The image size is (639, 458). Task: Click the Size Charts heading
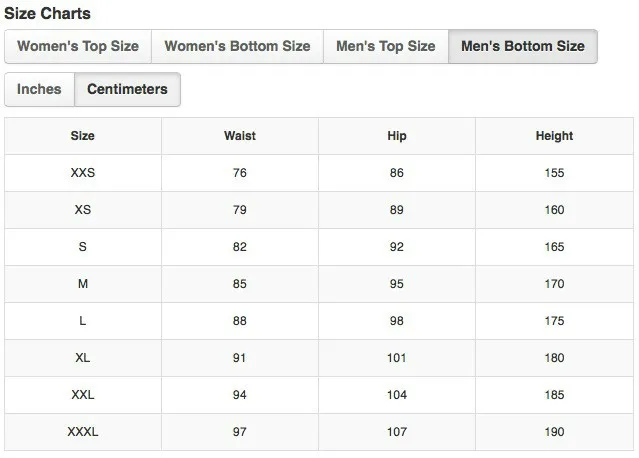pos(47,13)
